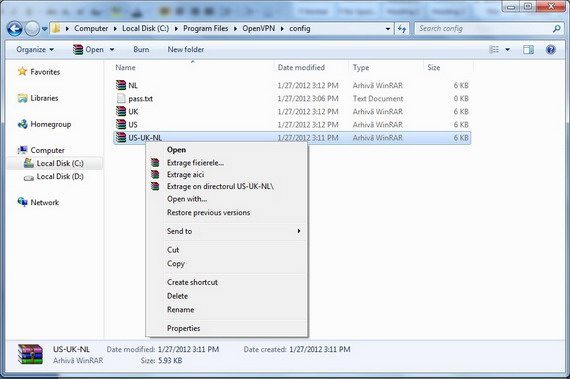Click the WinRAR icon of US-UK-NL row
The width and height of the screenshot is (570, 379).
coord(121,138)
